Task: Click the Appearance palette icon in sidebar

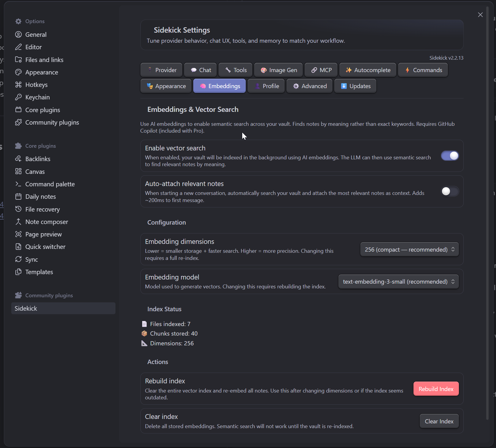Action: point(18,72)
